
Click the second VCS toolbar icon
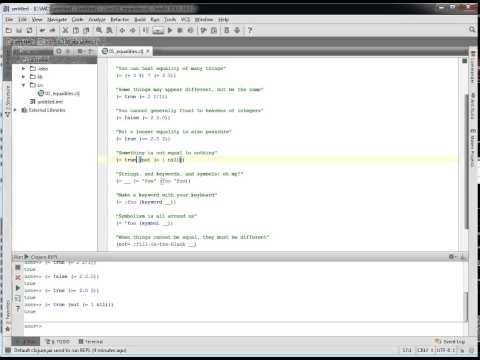214,30
